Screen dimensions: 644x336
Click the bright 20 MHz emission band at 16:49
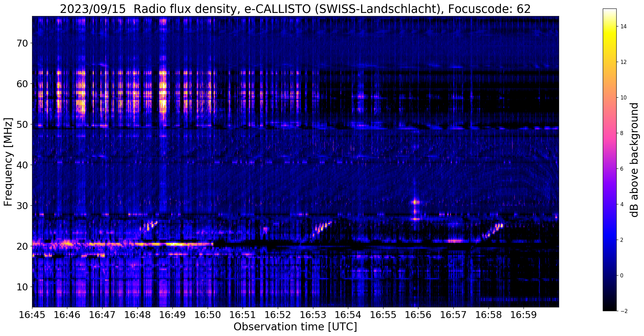(x=176, y=244)
